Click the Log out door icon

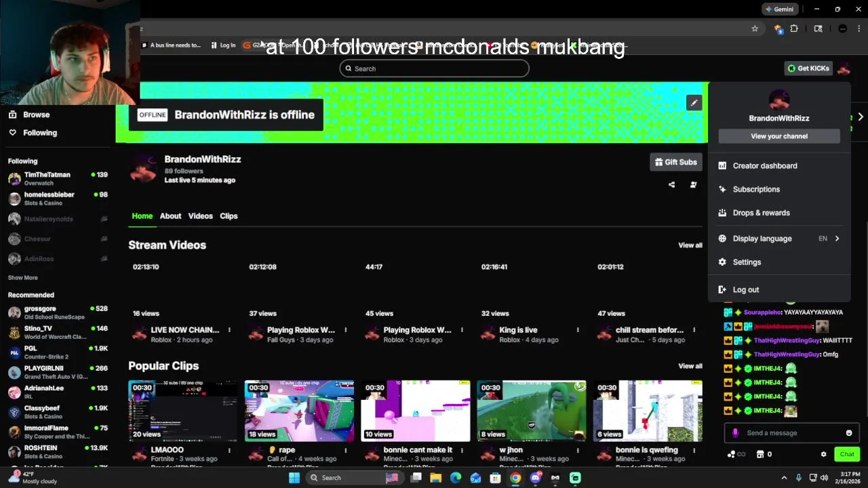[722, 289]
